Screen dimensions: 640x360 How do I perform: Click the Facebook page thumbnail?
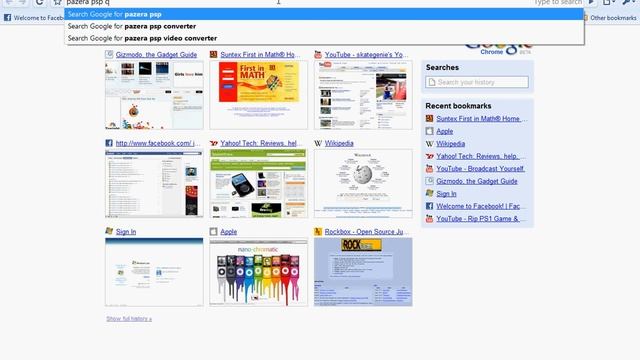point(154,183)
